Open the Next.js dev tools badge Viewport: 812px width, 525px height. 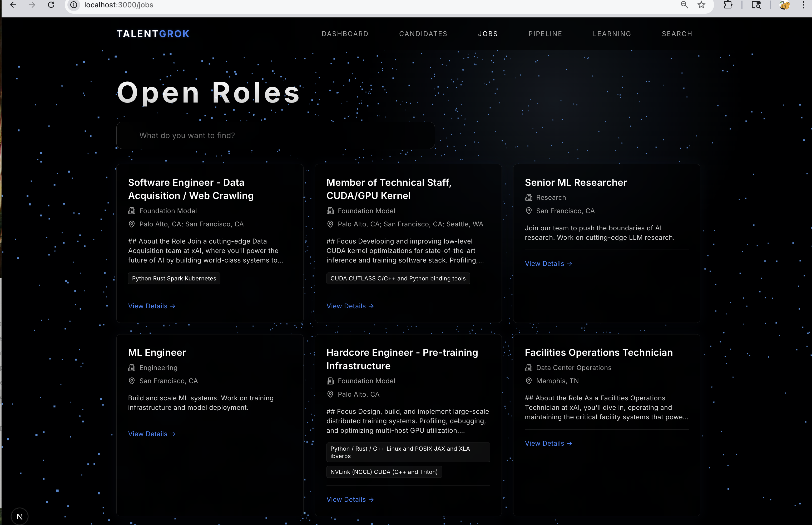click(x=19, y=516)
